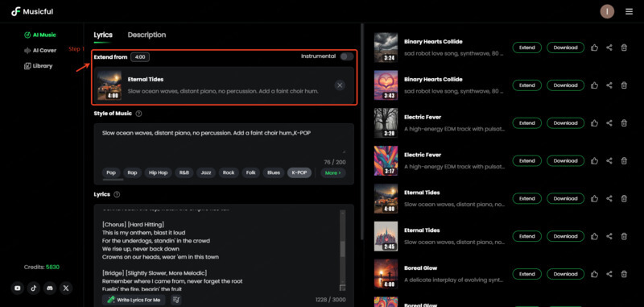Open the user profile avatar

point(607,11)
